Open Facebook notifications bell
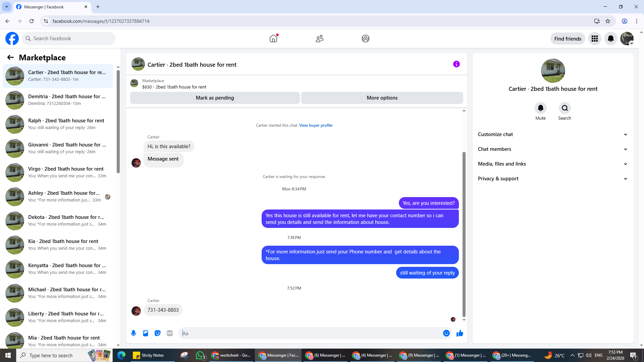 coord(610,39)
